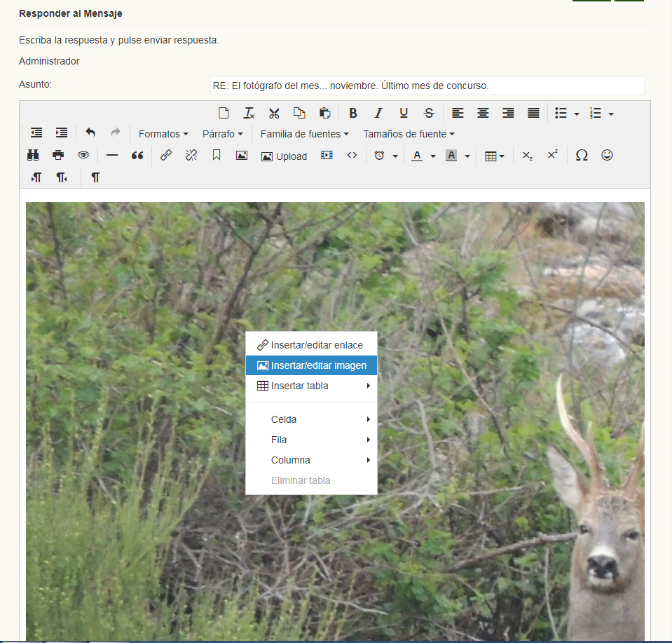Align text left
This screenshot has height=643, width=672.
click(458, 113)
